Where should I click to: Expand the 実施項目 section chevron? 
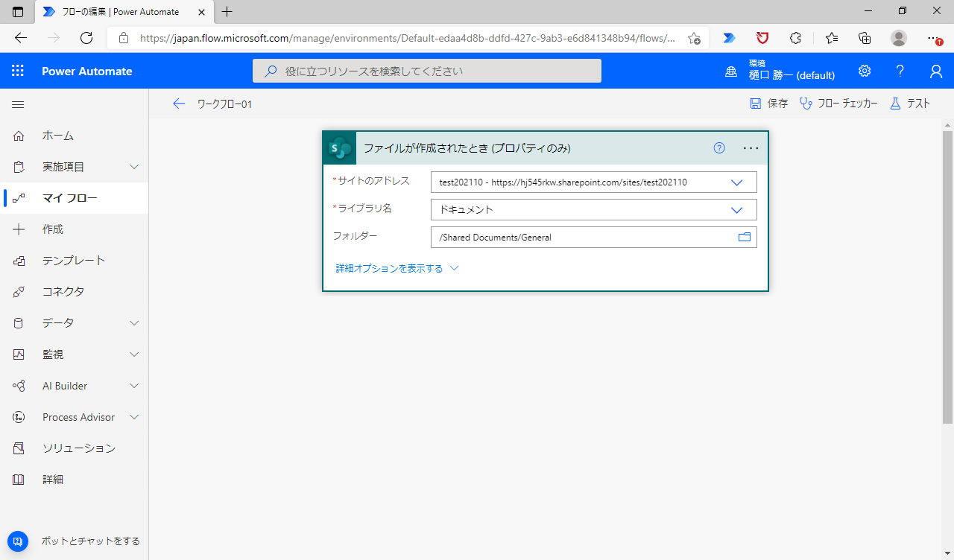pos(134,167)
